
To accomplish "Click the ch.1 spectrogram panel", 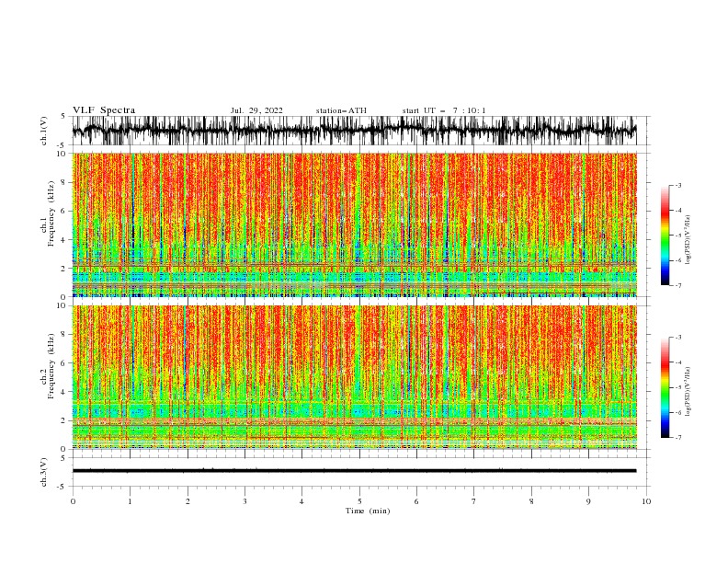I will tap(354, 224).
